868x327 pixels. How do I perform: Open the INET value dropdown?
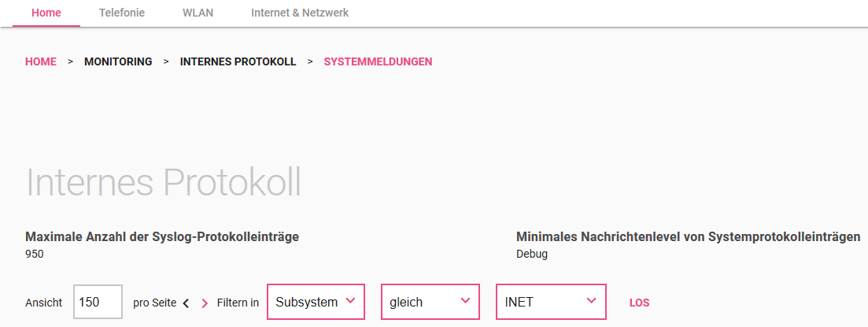pos(551,302)
